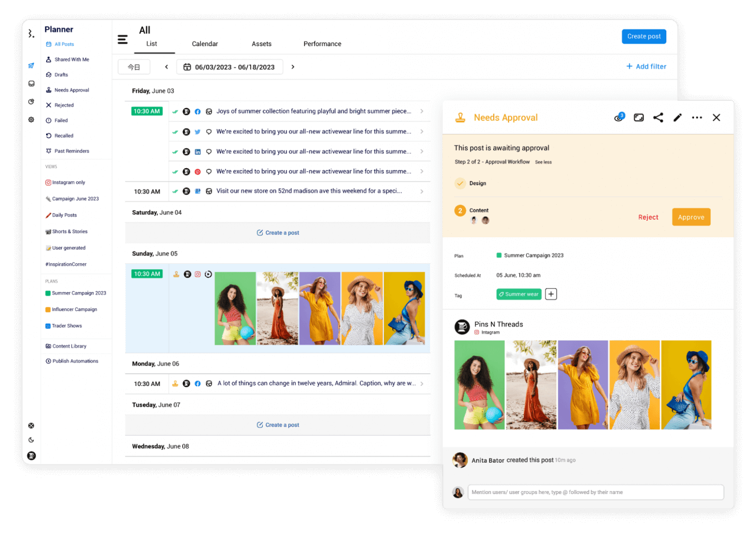Share the Needs Approval post
The width and height of the screenshot is (756, 533).
click(658, 117)
